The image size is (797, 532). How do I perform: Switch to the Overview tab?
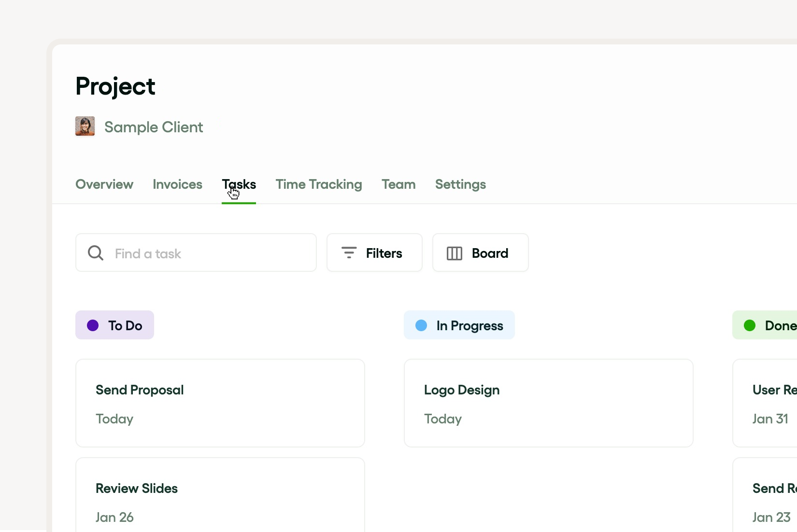104,184
